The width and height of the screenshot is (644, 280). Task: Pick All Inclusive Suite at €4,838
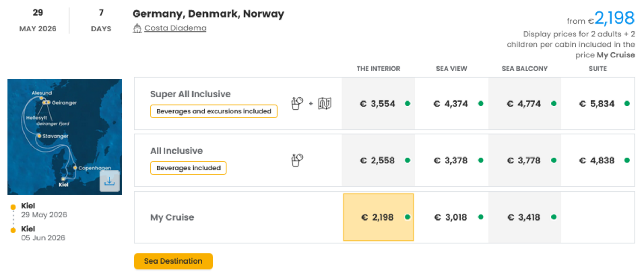click(x=597, y=161)
